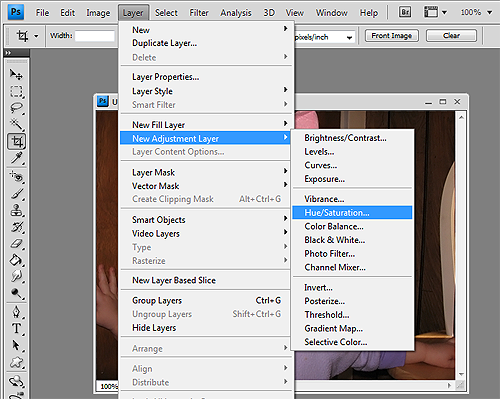
Task: Open the Crop tool preset picker dropdown
Action: coord(36,36)
